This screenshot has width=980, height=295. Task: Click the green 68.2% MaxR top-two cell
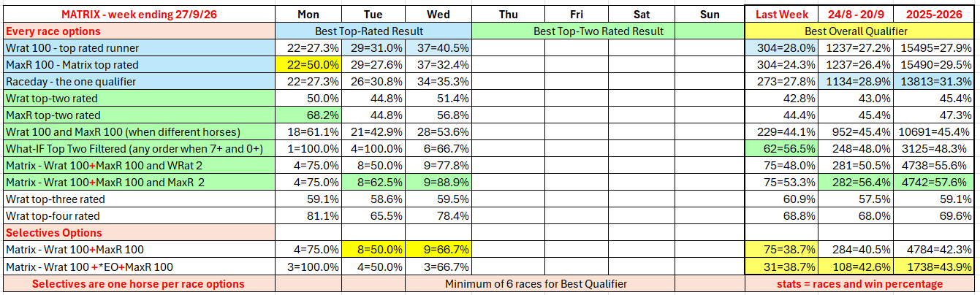[308, 115]
